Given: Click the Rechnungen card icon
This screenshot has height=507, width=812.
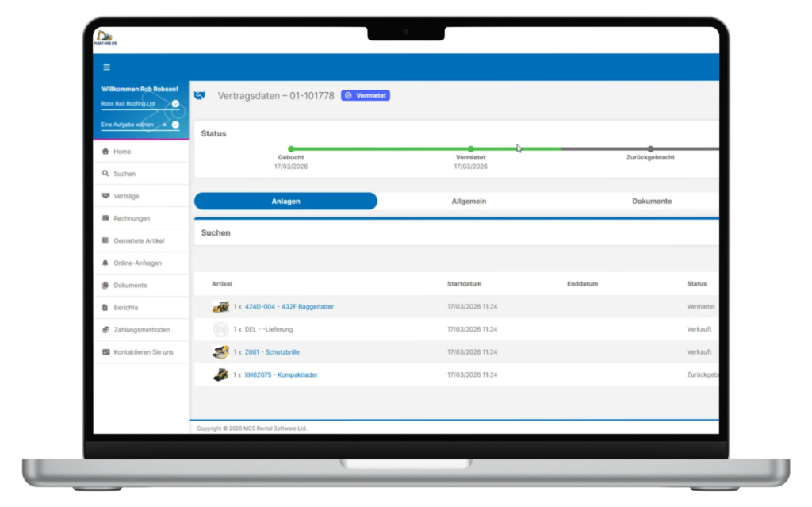Looking at the screenshot, I should (x=105, y=218).
